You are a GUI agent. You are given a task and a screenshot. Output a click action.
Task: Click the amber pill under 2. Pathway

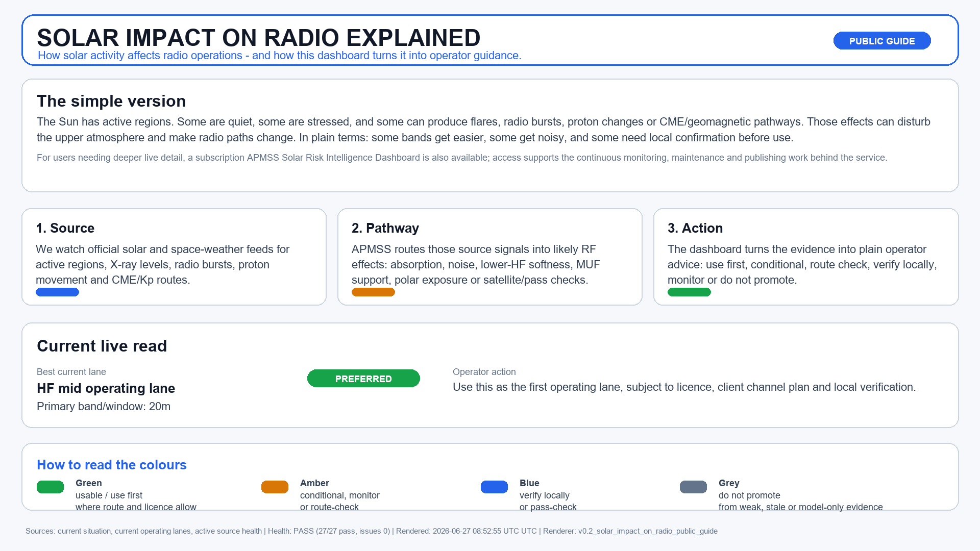[373, 292]
